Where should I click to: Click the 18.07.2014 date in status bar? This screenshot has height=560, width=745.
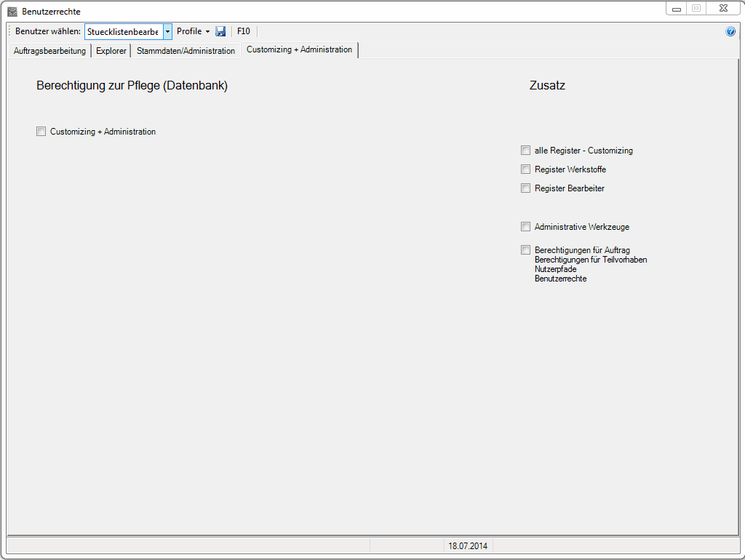click(x=469, y=545)
